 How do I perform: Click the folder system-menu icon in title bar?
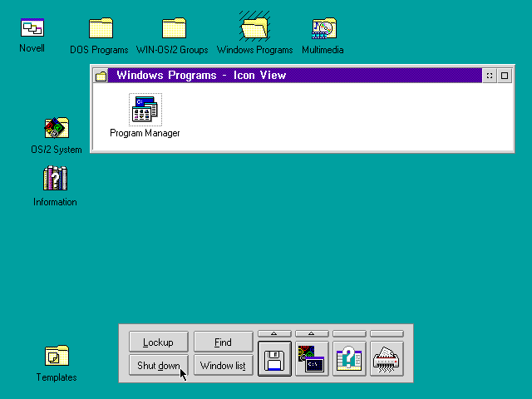pos(101,76)
